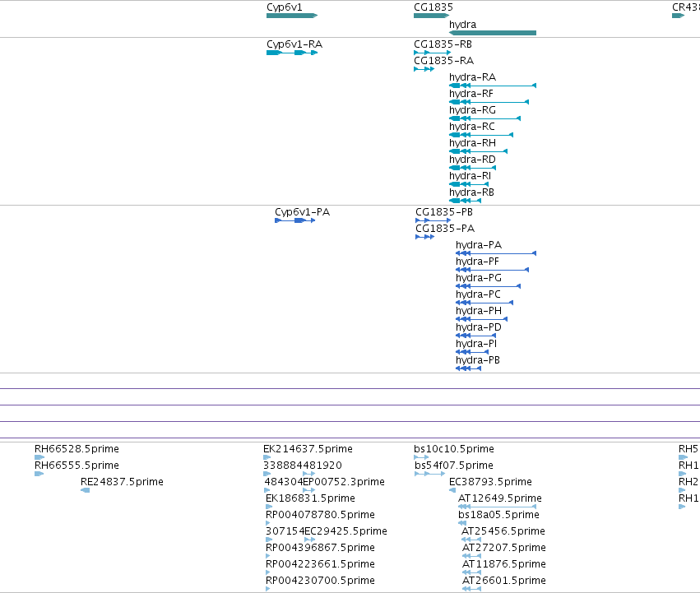Select the AT25456.5prime EST label
Screen dimensions: 700x593
click(503, 532)
